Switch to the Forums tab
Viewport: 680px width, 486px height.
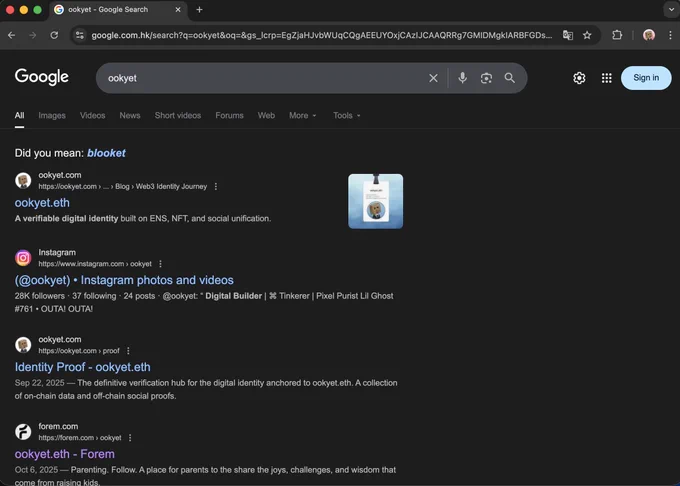point(229,116)
